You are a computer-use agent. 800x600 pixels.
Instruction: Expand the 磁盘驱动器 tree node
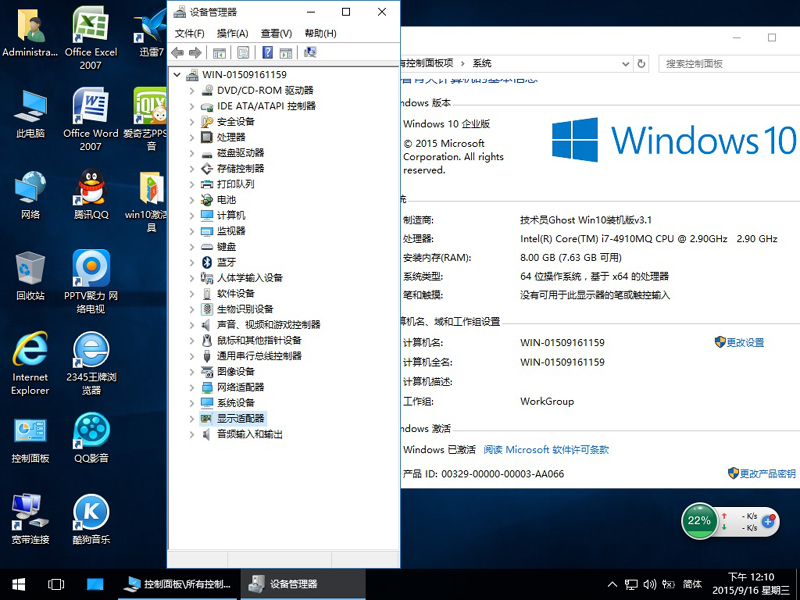(192, 153)
